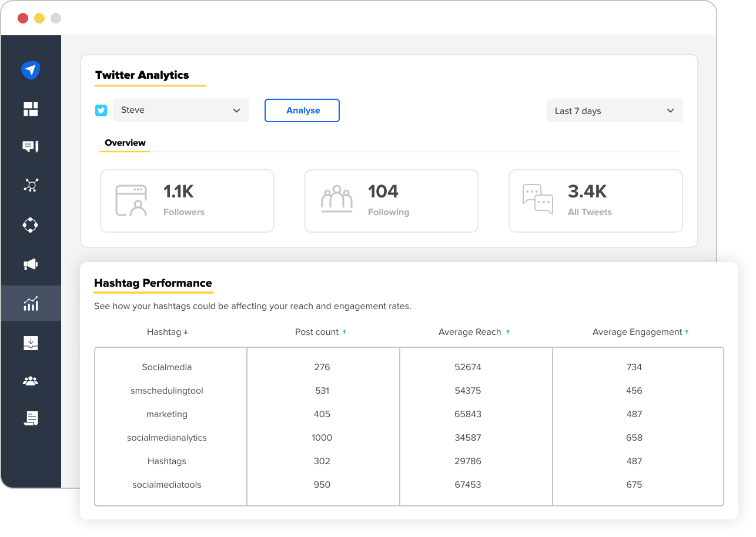Select the marketing hashtag

(167, 414)
